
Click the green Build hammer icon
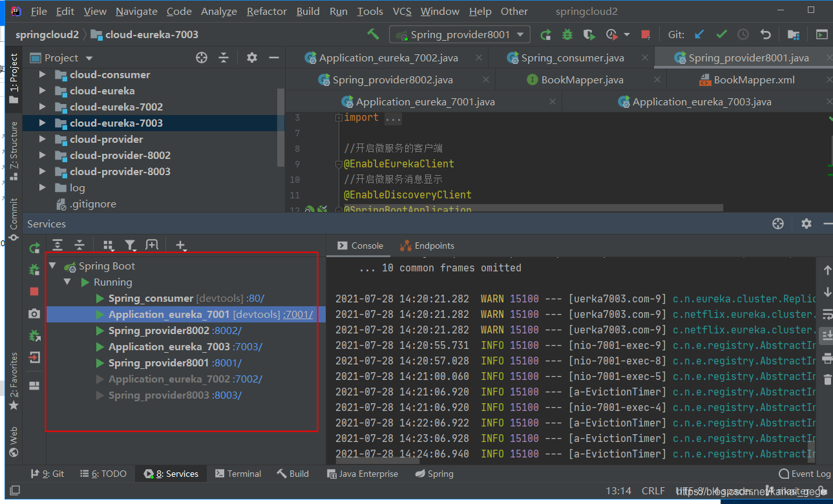373,34
